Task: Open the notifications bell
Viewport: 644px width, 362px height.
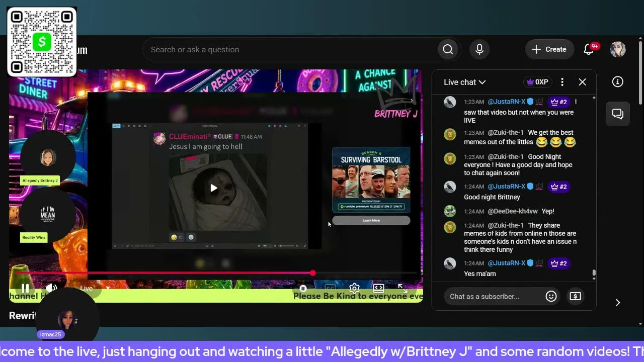Action: pos(589,49)
